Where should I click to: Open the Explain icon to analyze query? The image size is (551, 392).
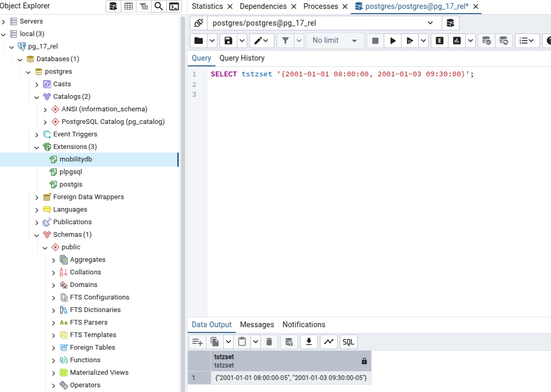coord(440,40)
